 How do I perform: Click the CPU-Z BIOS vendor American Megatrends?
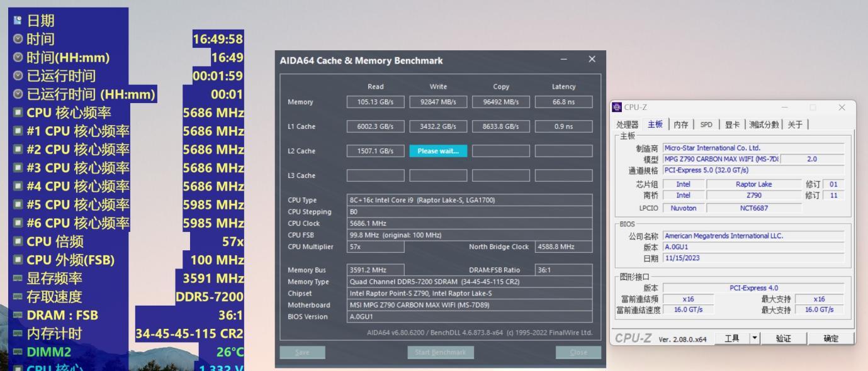pos(754,236)
